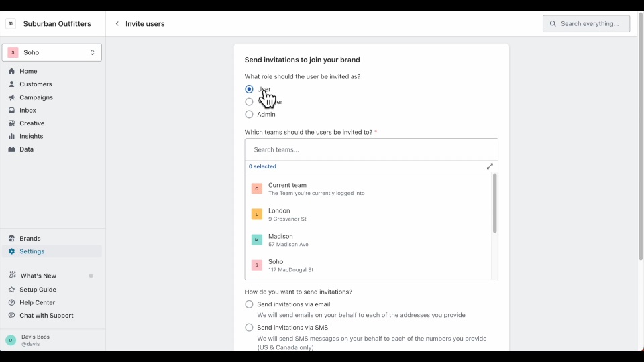Image resolution: width=644 pixels, height=362 pixels.
Task: Go to Customers in the sidebar
Action: tap(36, 84)
